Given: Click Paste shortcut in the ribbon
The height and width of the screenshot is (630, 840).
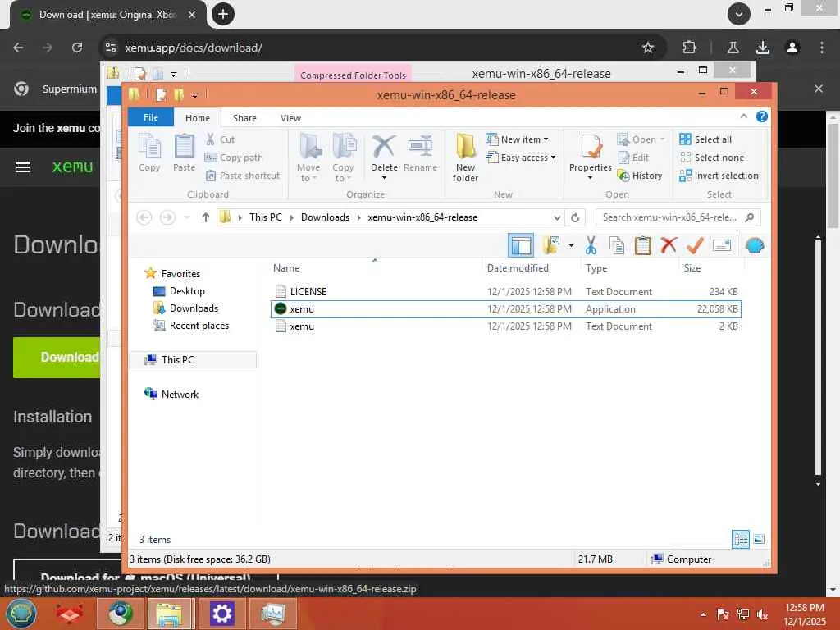Looking at the screenshot, I should [243, 176].
